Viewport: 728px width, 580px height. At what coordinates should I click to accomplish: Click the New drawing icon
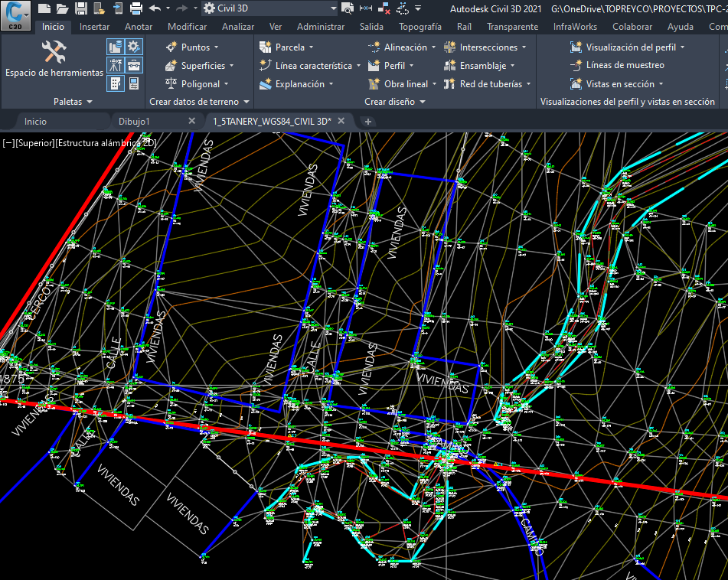[44, 8]
